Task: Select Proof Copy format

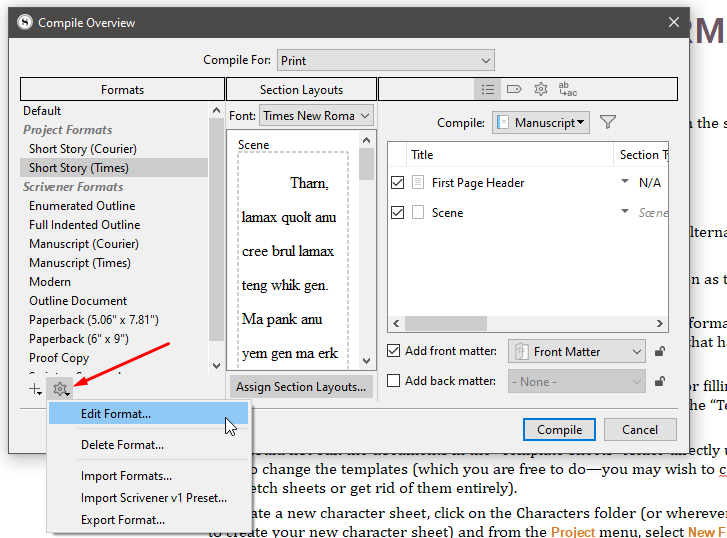Action: click(x=114, y=358)
